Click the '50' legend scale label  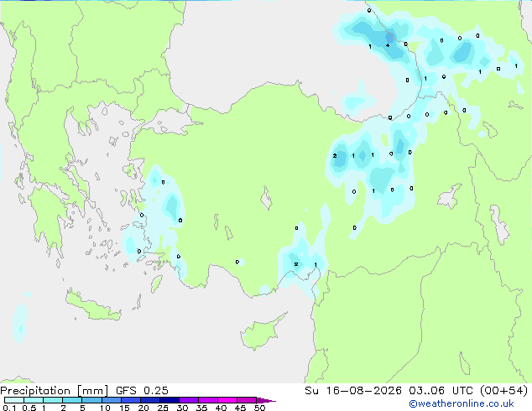tap(259, 408)
